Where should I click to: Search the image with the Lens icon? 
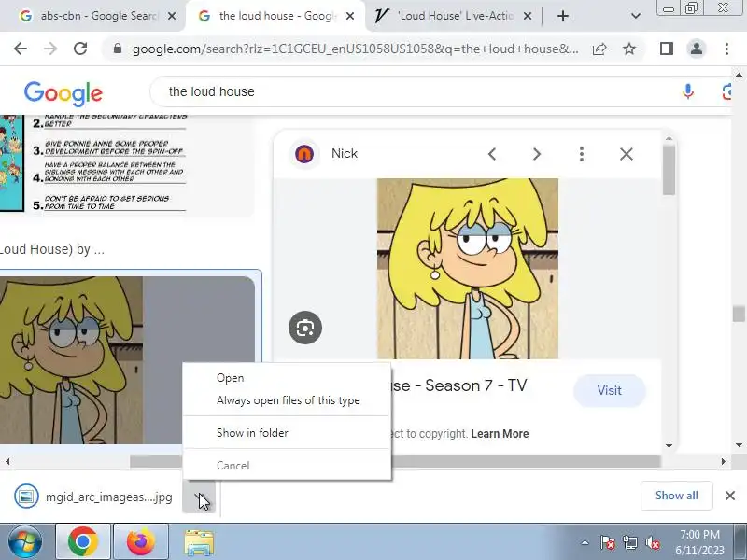click(305, 328)
